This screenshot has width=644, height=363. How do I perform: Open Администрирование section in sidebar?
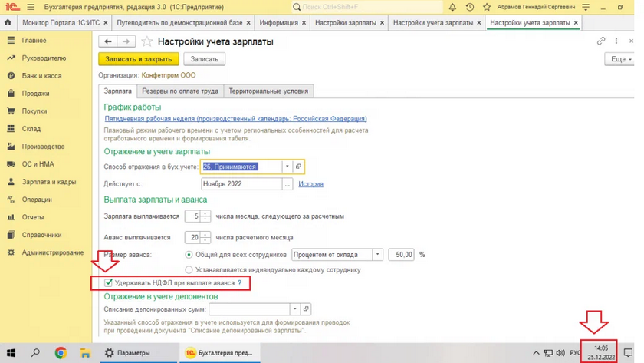pyautogui.click(x=53, y=252)
